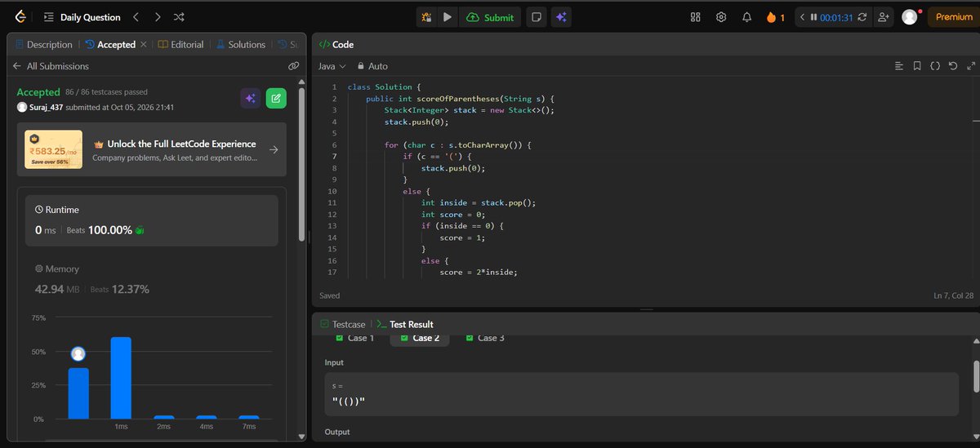Click the LeetCode logo icon
Viewport: 980px width, 448px height.
(x=20, y=16)
